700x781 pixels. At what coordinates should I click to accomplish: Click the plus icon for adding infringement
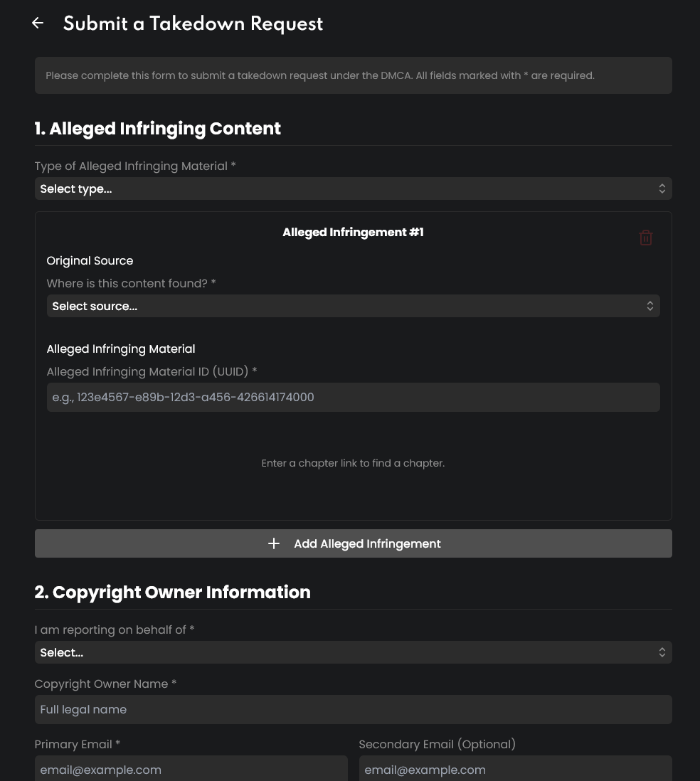[x=274, y=543]
